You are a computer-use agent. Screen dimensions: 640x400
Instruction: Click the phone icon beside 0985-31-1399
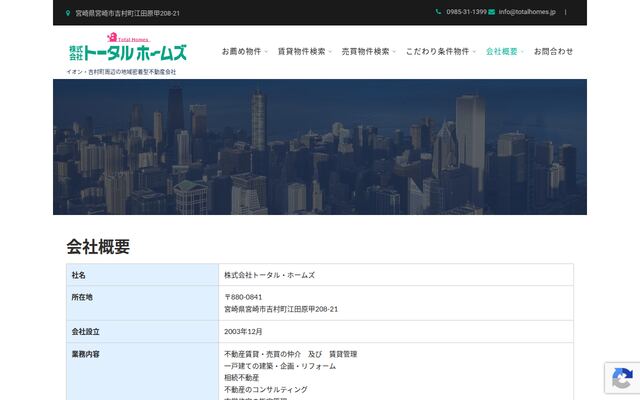(438, 12)
